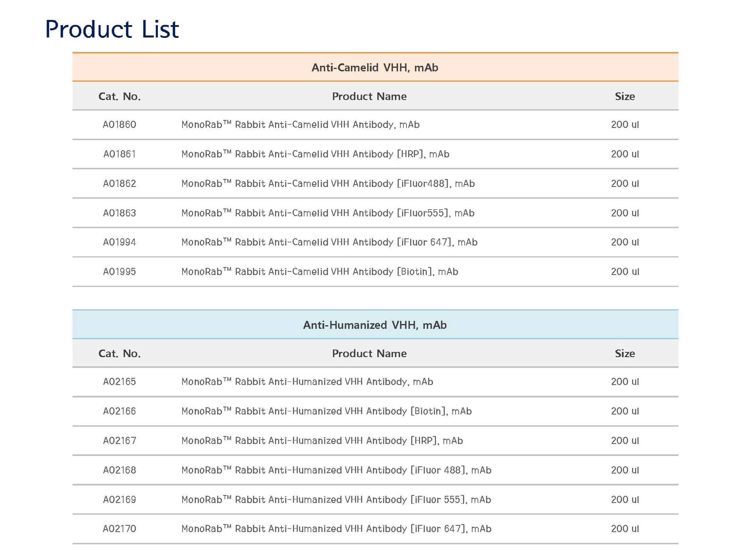Click 'Cat. No.' header in Anti-Humanized table

point(120,353)
